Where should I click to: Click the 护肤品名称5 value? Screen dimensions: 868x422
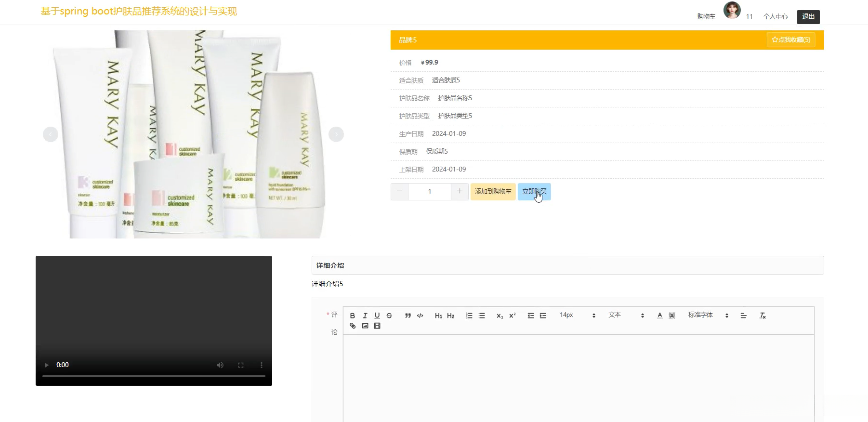[x=455, y=98]
